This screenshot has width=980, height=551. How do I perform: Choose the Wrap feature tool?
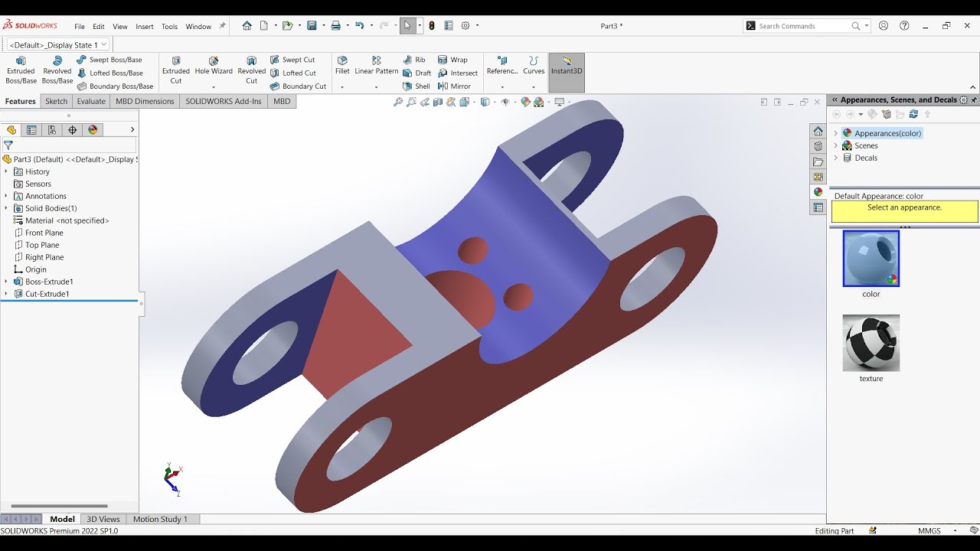click(452, 60)
